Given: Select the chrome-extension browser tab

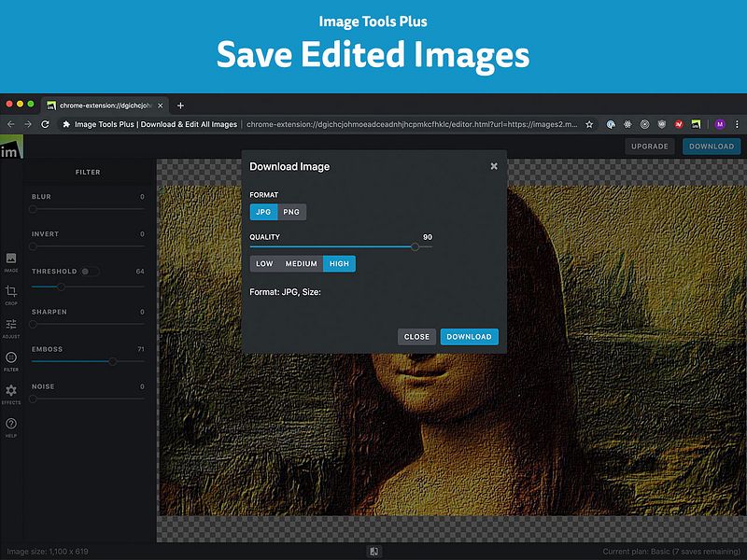Looking at the screenshot, I should tap(105, 105).
